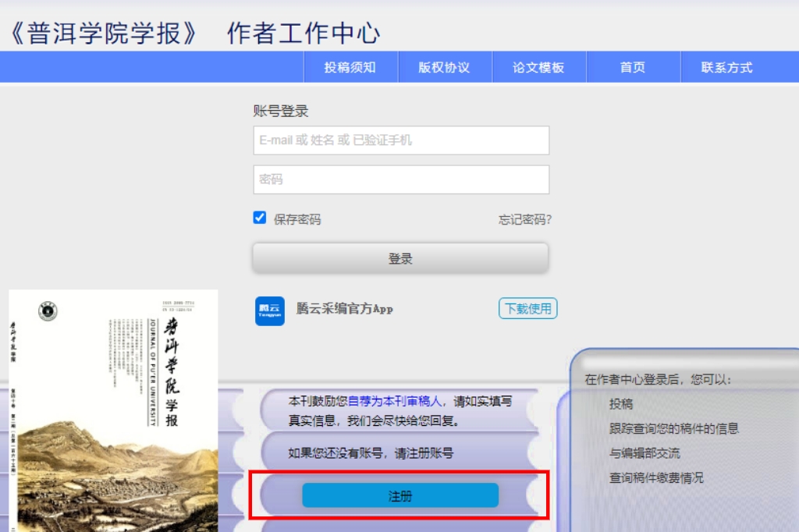Focus the E-mail 或 姓名 input field
This screenshot has width=799, height=532.
pyautogui.click(x=401, y=140)
